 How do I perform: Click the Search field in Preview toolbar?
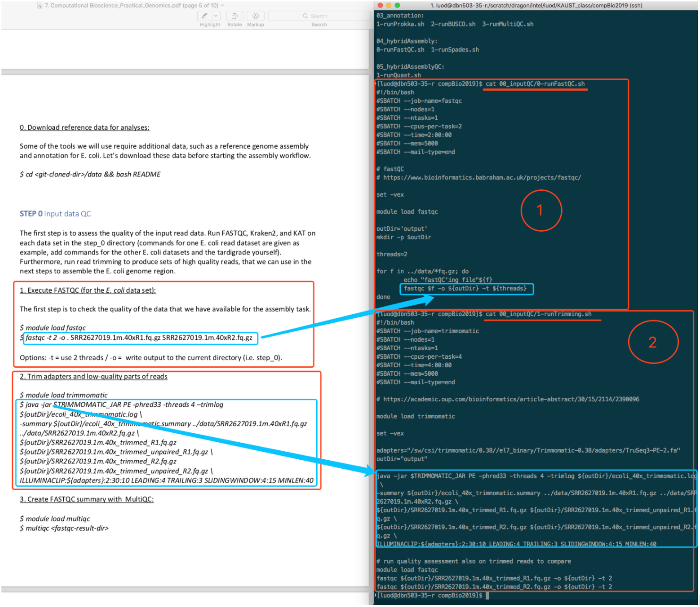[319, 16]
